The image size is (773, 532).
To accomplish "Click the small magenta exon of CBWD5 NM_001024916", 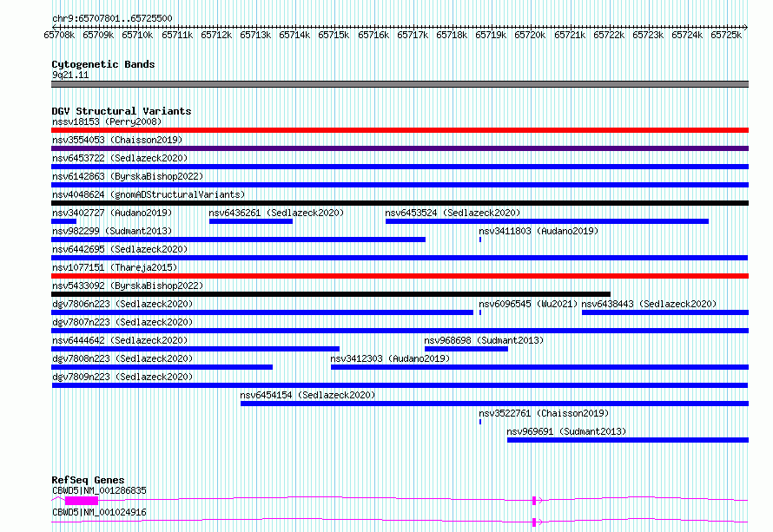I will pyautogui.click(x=534, y=522).
